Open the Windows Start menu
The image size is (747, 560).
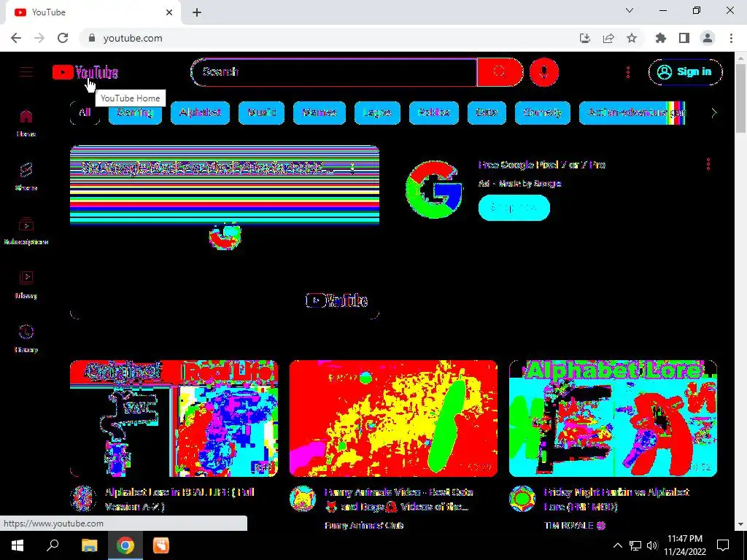coord(18,545)
